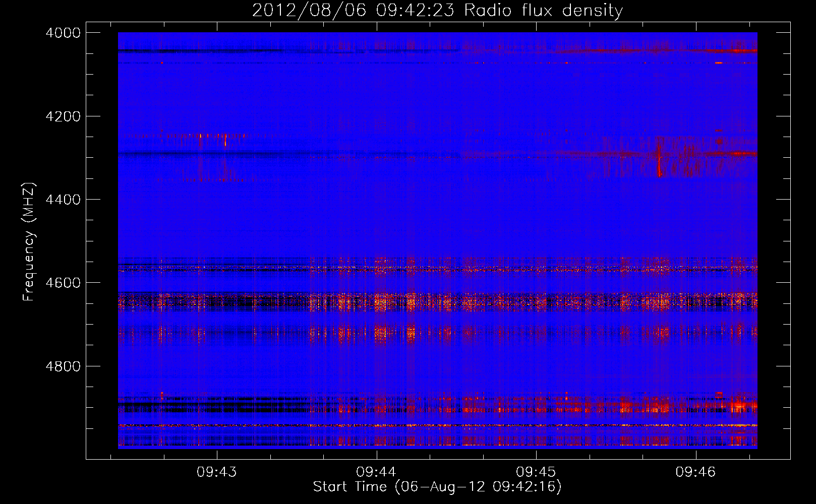Click the '4400' frequency axis label
This screenshot has width=816, height=504.
[x=63, y=200]
